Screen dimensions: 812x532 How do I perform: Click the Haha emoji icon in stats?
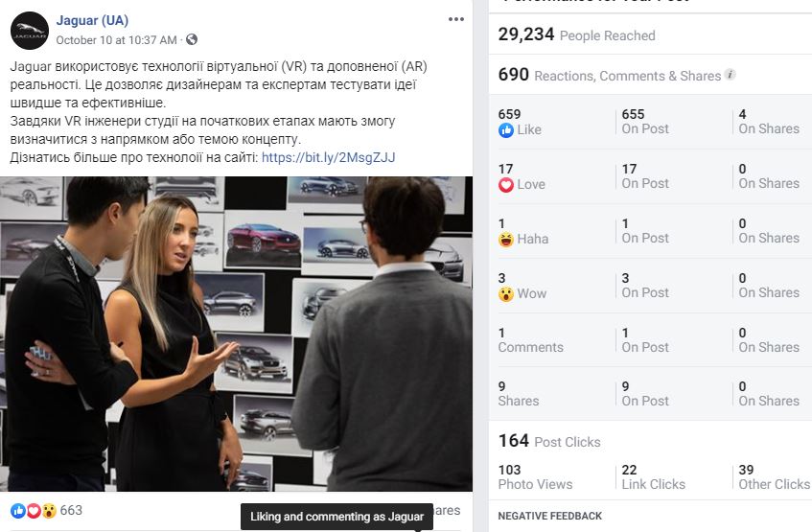click(x=506, y=240)
